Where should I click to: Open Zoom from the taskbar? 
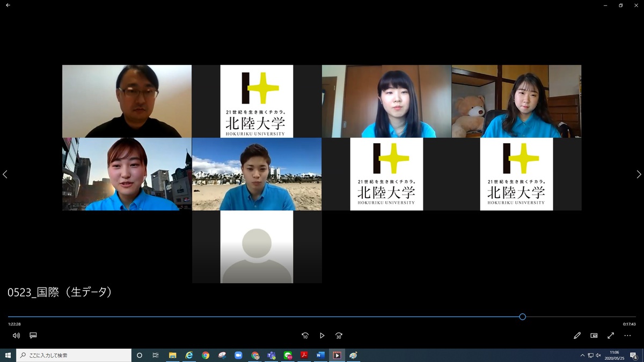(238, 356)
